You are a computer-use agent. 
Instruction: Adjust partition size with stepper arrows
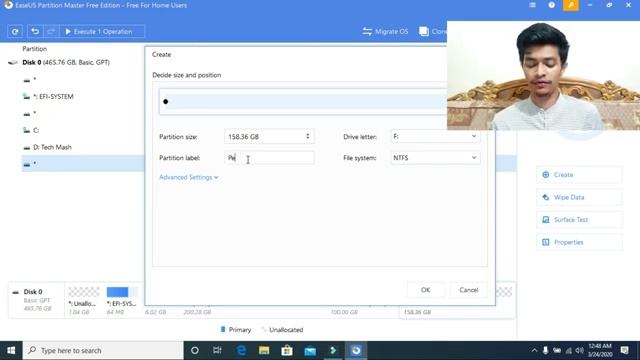coord(308,136)
